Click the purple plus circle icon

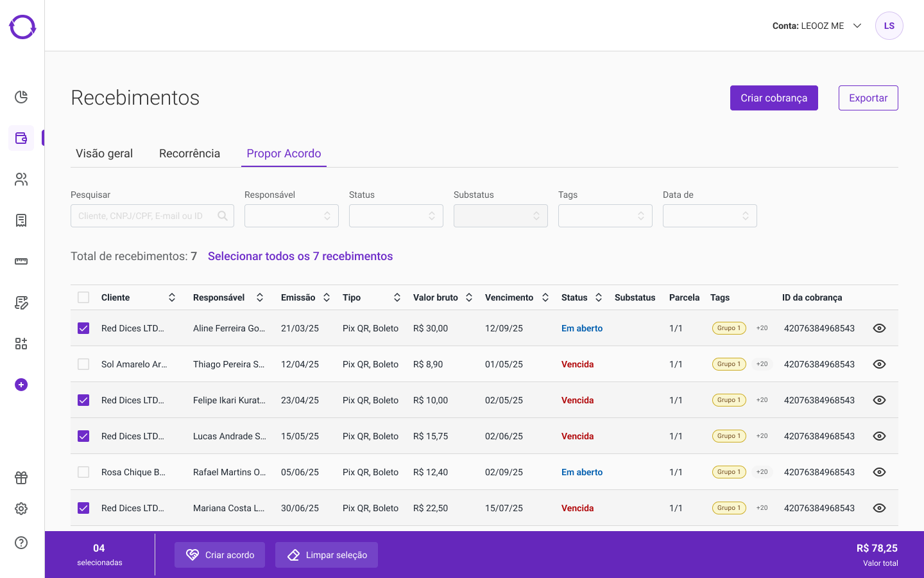point(21,385)
